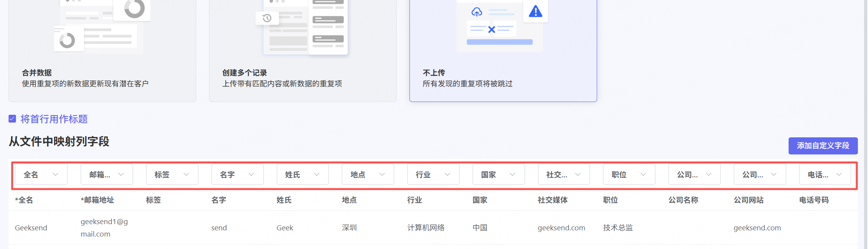Viewport: 868px width, 249px height.
Task: Expand the 地点 mapping dropdown
Action: tap(368, 175)
